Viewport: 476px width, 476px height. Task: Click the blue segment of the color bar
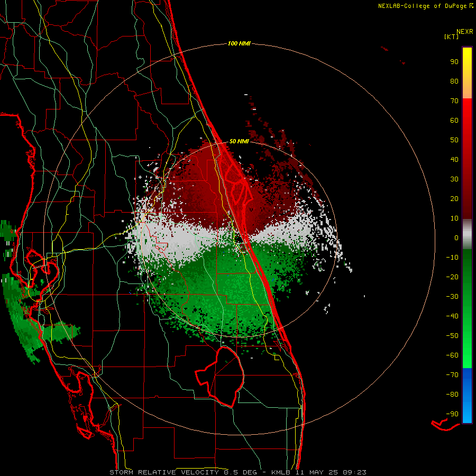(x=467, y=396)
